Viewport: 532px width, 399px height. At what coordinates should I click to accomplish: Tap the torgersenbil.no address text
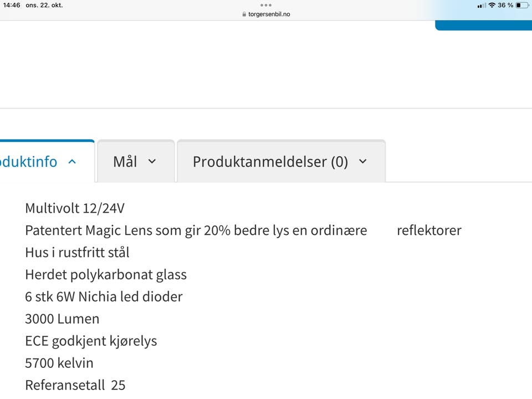(x=269, y=14)
